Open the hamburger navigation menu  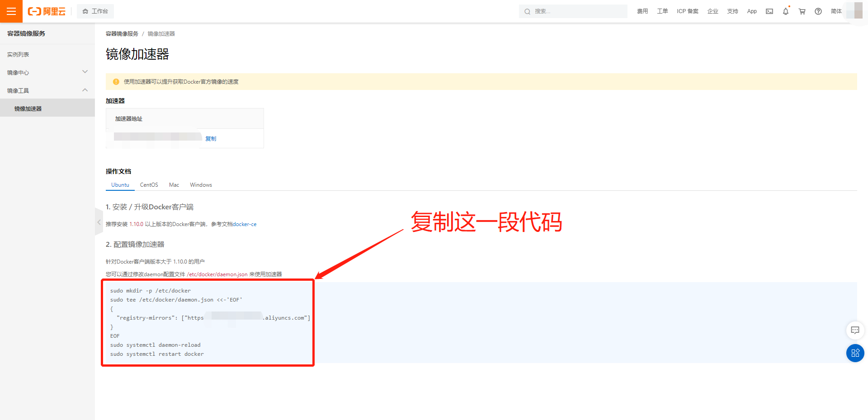click(11, 11)
